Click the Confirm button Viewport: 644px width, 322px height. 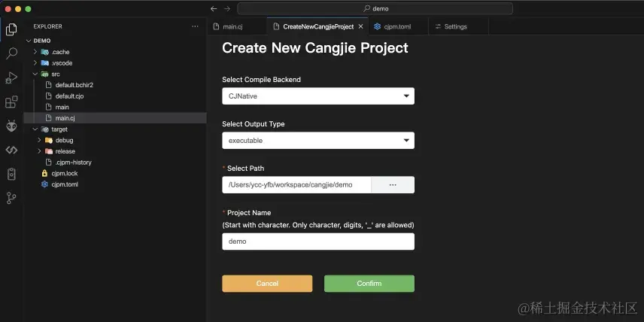(369, 284)
